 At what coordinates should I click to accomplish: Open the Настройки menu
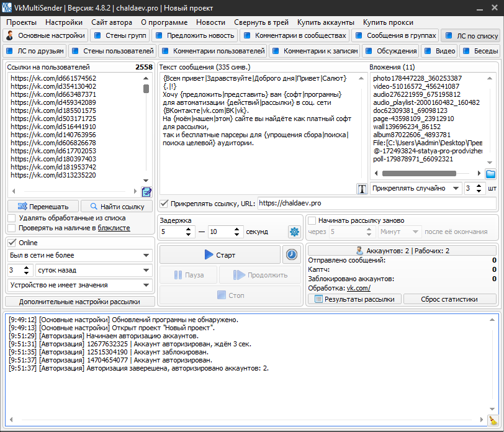coord(63,22)
